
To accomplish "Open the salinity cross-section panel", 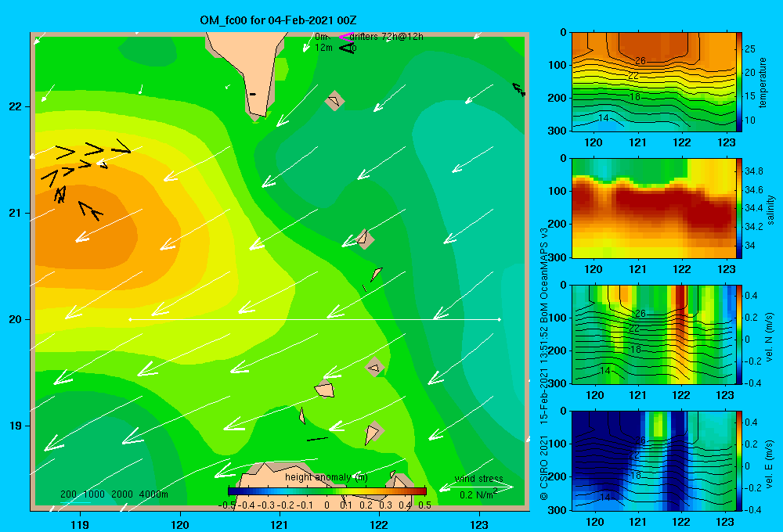I will [x=653, y=208].
